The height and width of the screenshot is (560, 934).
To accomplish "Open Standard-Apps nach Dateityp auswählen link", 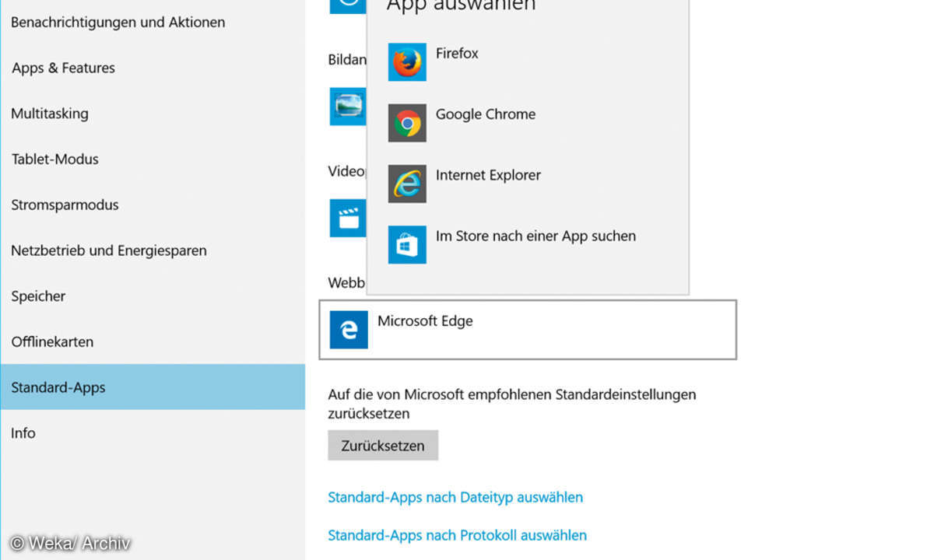I will point(455,497).
